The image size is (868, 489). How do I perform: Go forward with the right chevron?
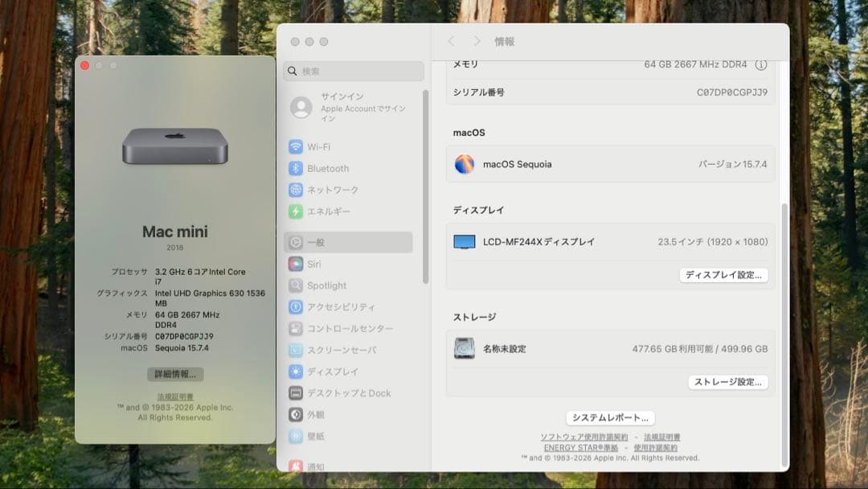pyautogui.click(x=477, y=42)
